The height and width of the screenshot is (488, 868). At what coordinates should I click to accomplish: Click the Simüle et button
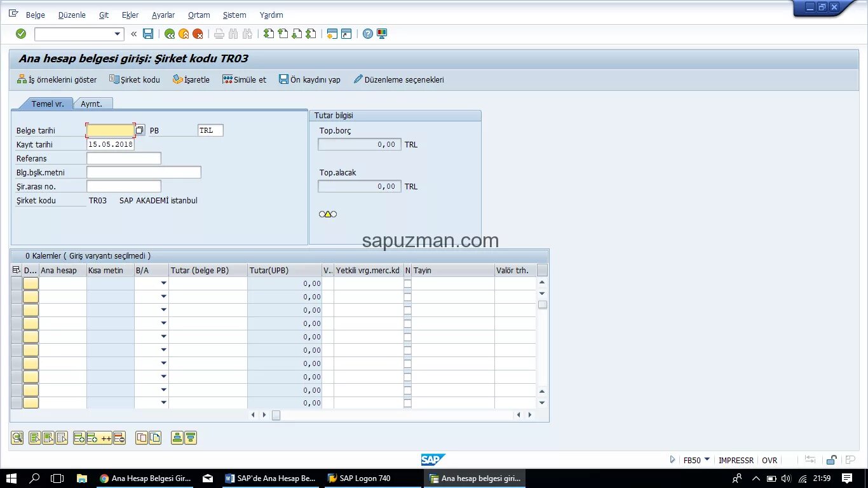pyautogui.click(x=245, y=79)
